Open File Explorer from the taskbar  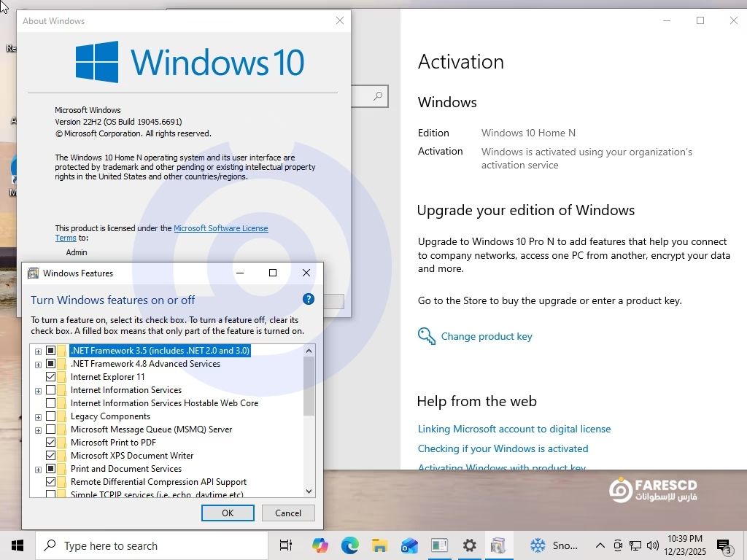[x=379, y=545]
